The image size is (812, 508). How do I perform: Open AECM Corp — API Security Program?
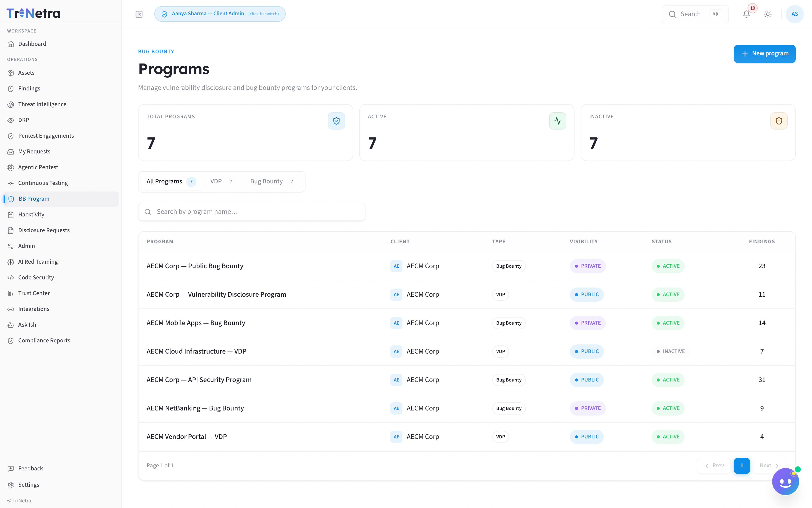click(x=466, y=380)
